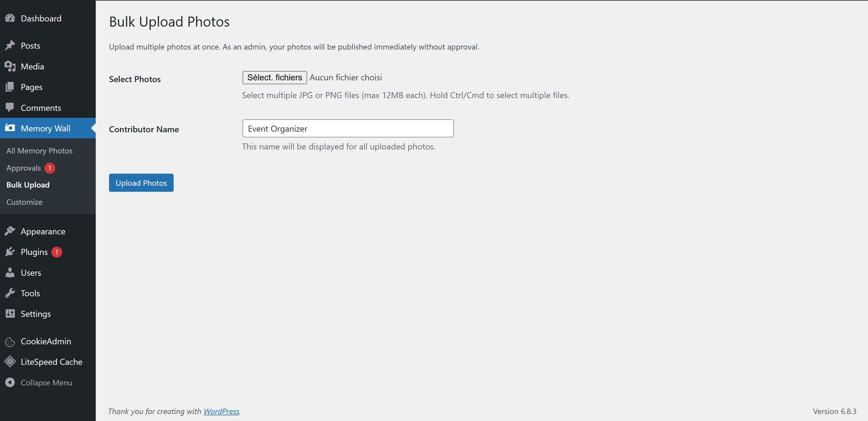Go to All Memory Photos submenu

(40, 151)
